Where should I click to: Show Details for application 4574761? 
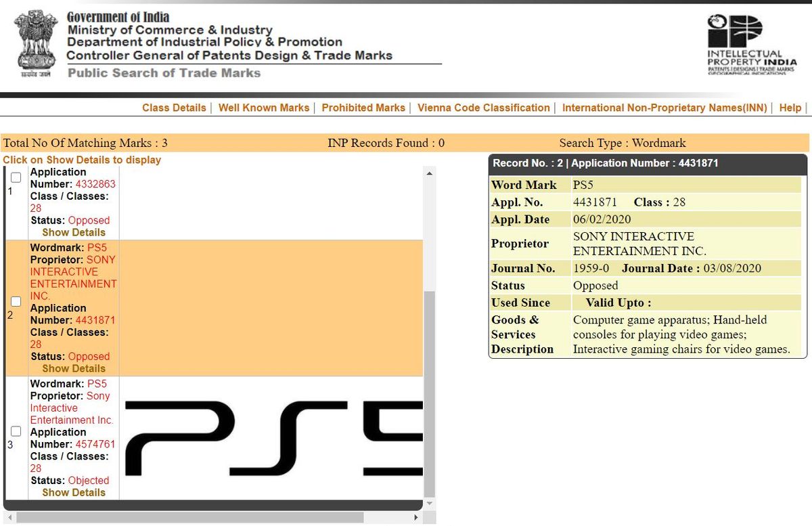[x=74, y=492]
